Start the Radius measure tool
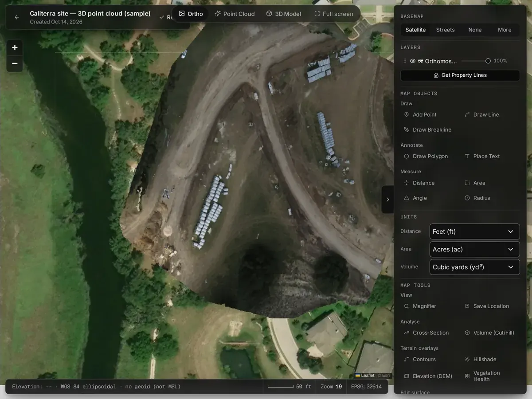Screen dimensions: 532x399 tap(477, 198)
